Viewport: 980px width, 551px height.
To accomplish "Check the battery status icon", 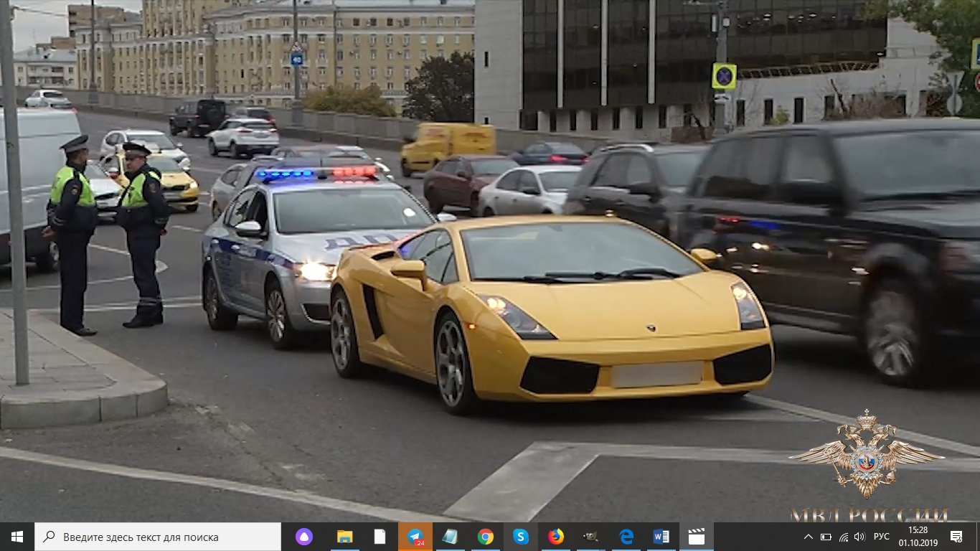I will click(x=826, y=537).
